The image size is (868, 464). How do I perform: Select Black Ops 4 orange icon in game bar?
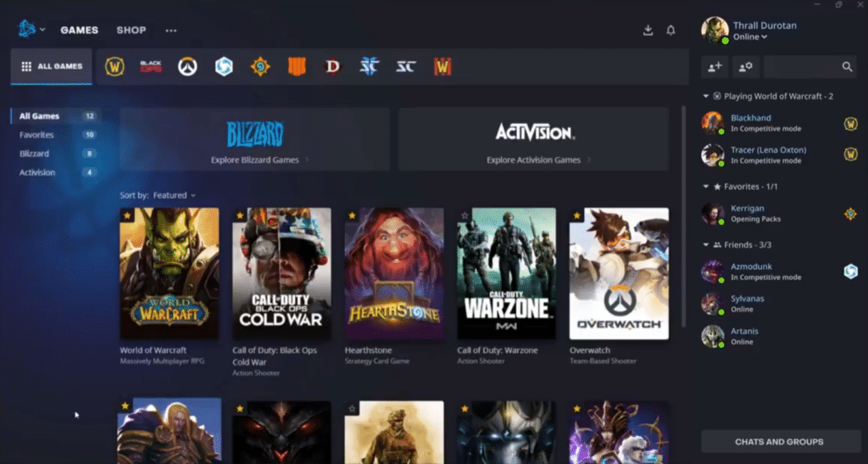coord(297,67)
